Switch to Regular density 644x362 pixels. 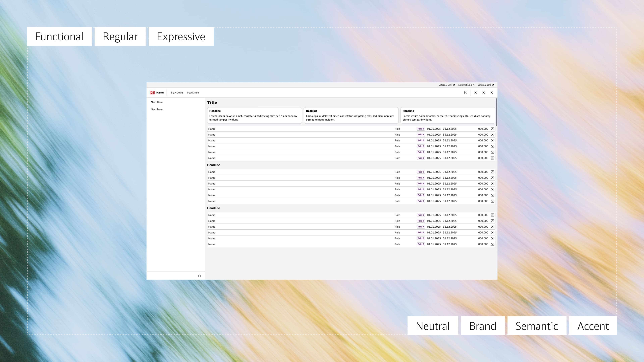[x=120, y=37]
